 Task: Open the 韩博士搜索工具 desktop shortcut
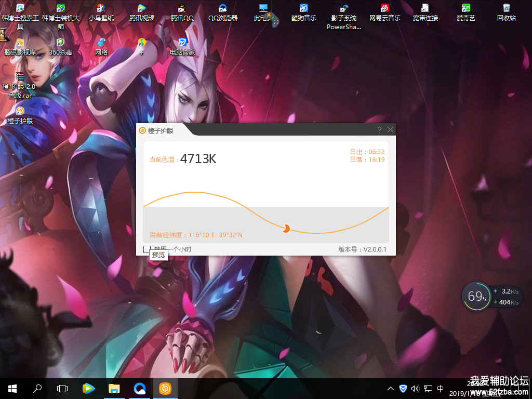20,17
